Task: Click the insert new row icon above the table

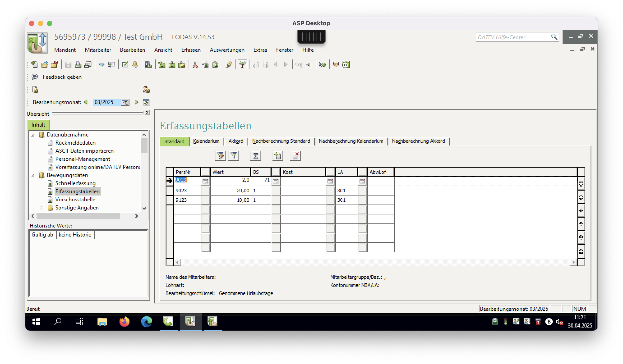Action: [277, 156]
